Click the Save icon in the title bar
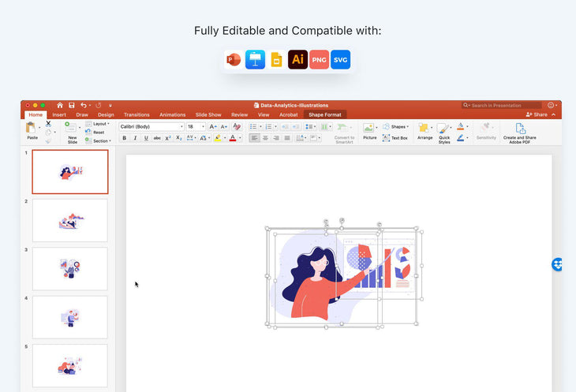This screenshot has height=392, width=576. (x=72, y=105)
